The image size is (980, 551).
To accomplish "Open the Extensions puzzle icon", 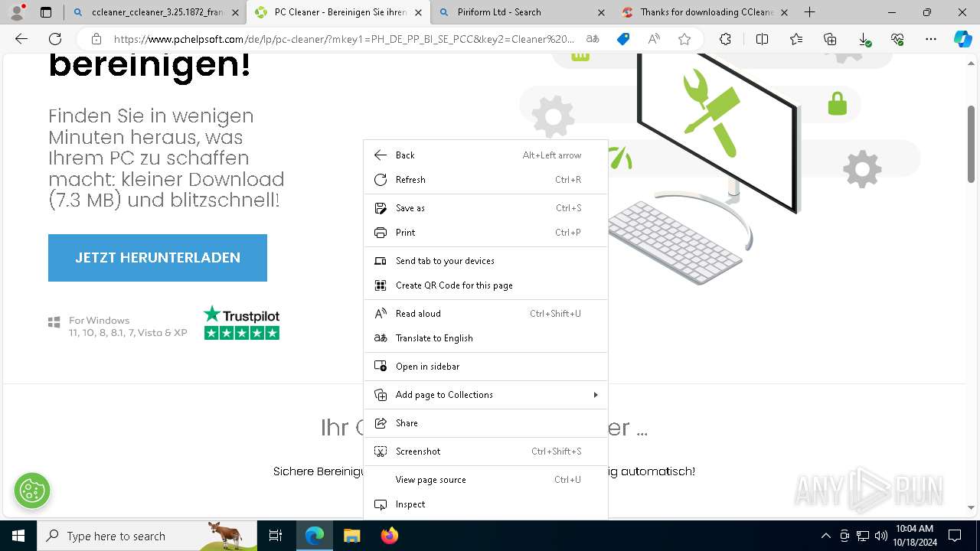I will (x=725, y=39).
